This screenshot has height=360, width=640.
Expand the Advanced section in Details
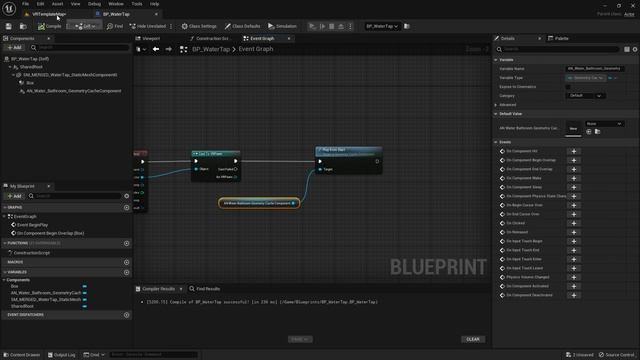(496, 105)
